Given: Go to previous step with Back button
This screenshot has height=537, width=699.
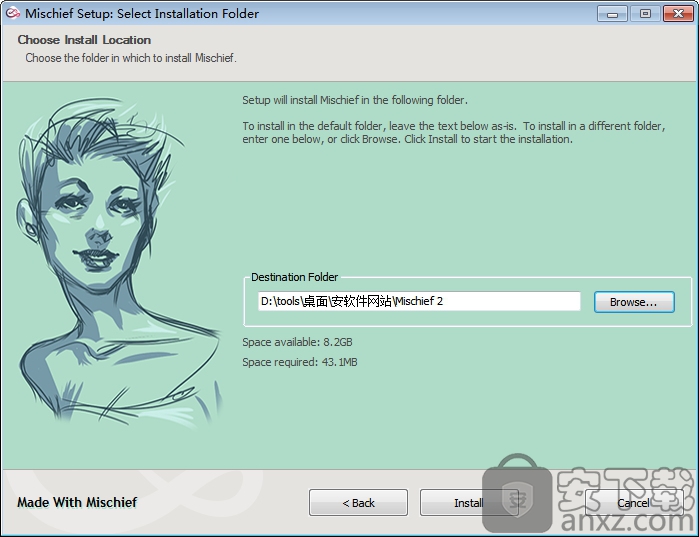Looking at the screenshot, I should [358, 502].
